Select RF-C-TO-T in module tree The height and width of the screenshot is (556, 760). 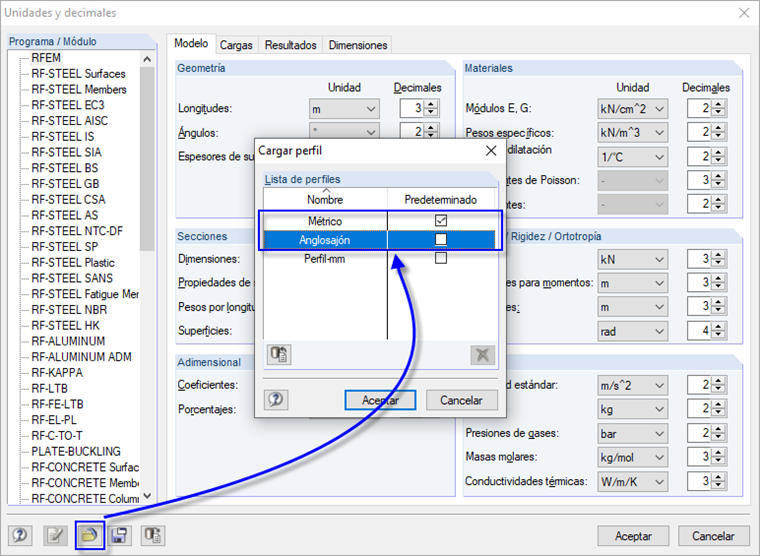[57, 436]
